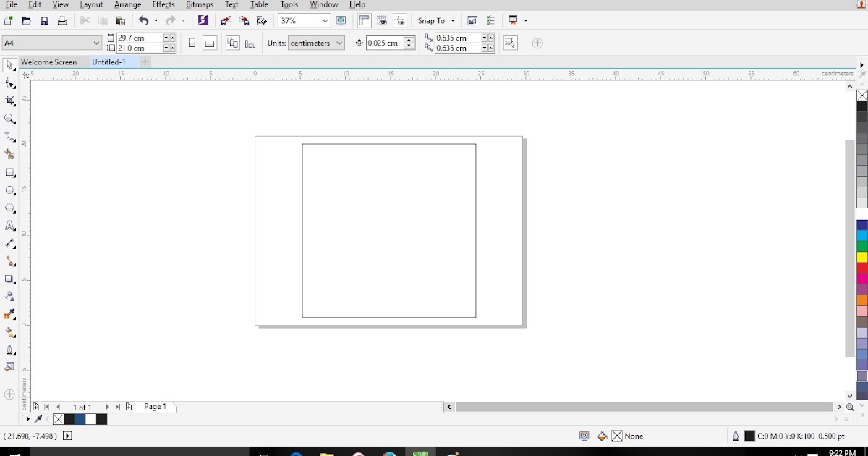The width and height of the screenshot is (868, 456).
Task: Toggle Show rulers
Action: coord(364,21)
